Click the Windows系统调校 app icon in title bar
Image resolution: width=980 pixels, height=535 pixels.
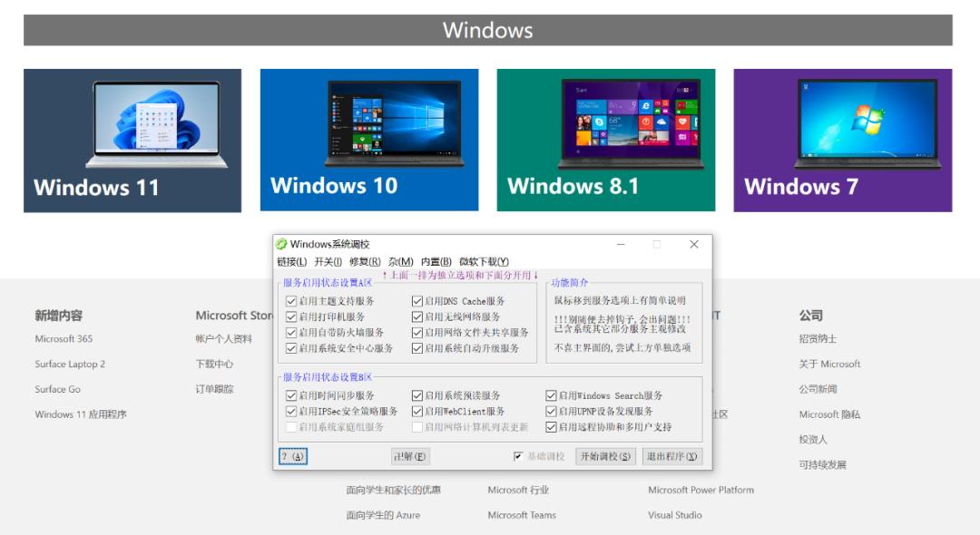coord(283,244)
